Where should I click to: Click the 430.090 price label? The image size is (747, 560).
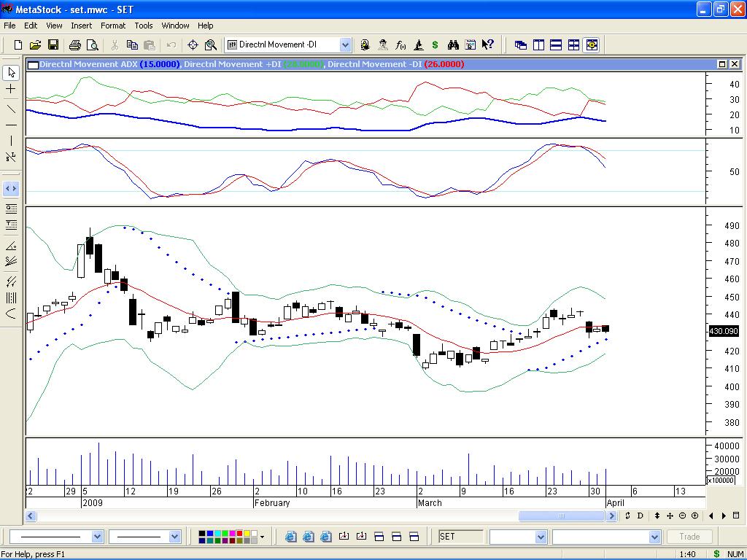click(x=724, y=331)
